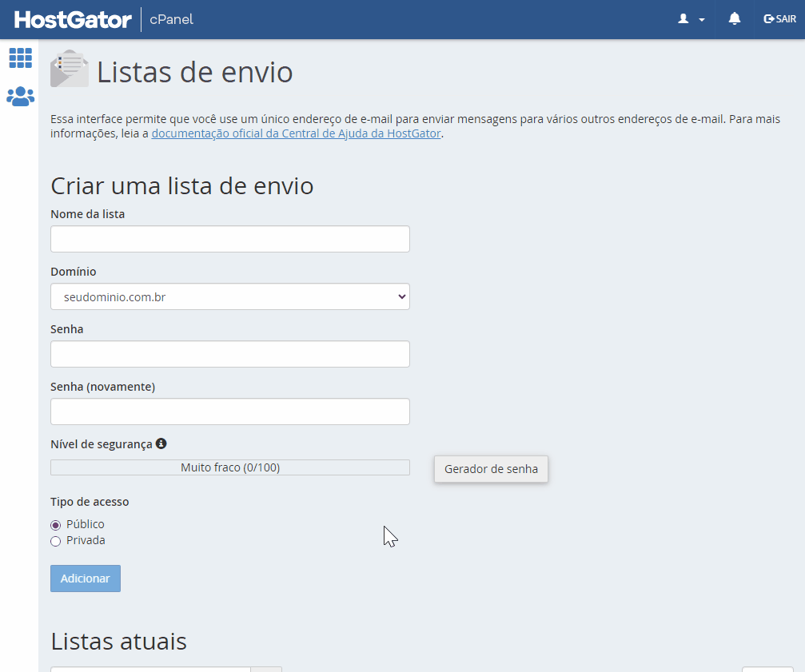Open the Gerador de senha

(491, 469)
